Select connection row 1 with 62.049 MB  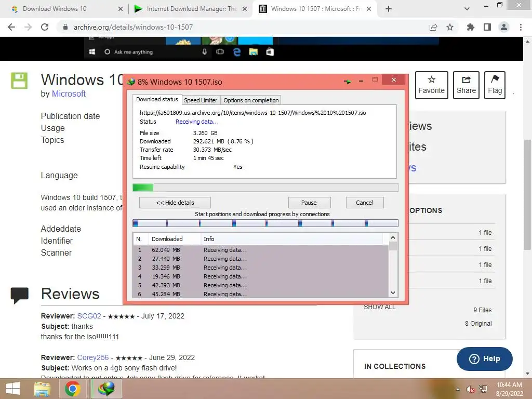(x=261, y=250)
